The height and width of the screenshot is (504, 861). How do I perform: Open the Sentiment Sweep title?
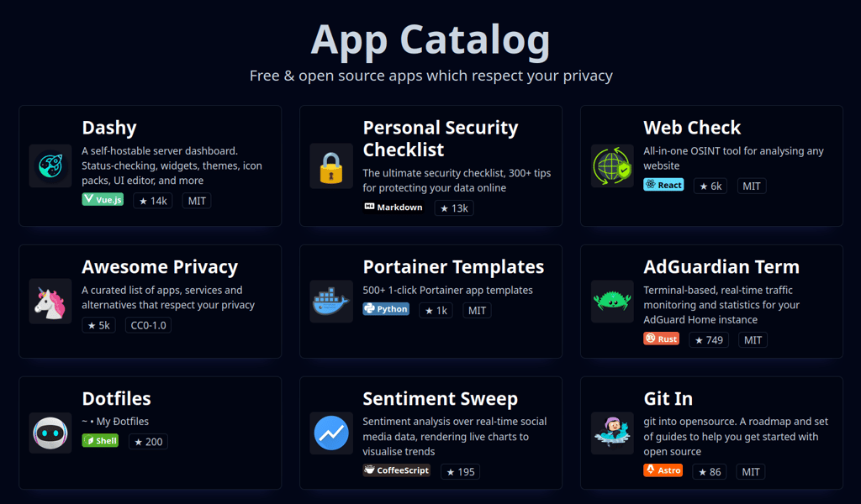click(440, 399)
